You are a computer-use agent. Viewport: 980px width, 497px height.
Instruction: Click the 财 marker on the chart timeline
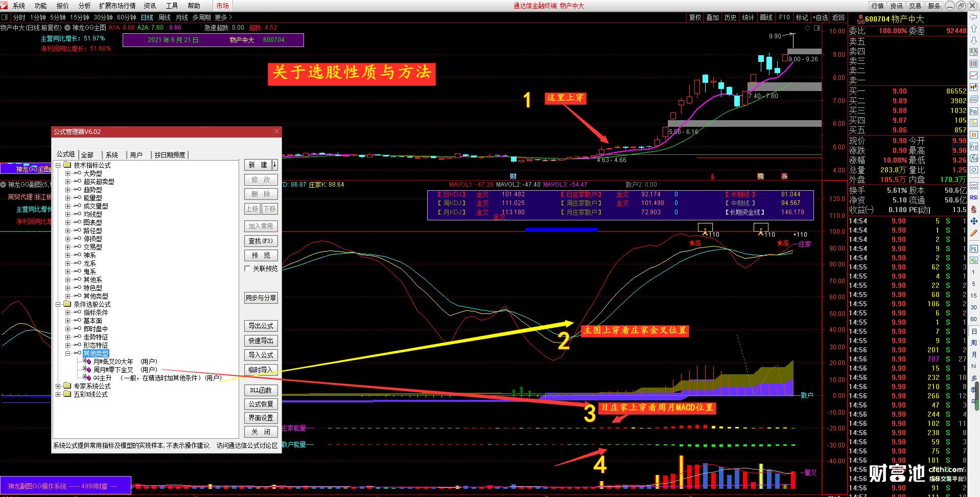513,176
